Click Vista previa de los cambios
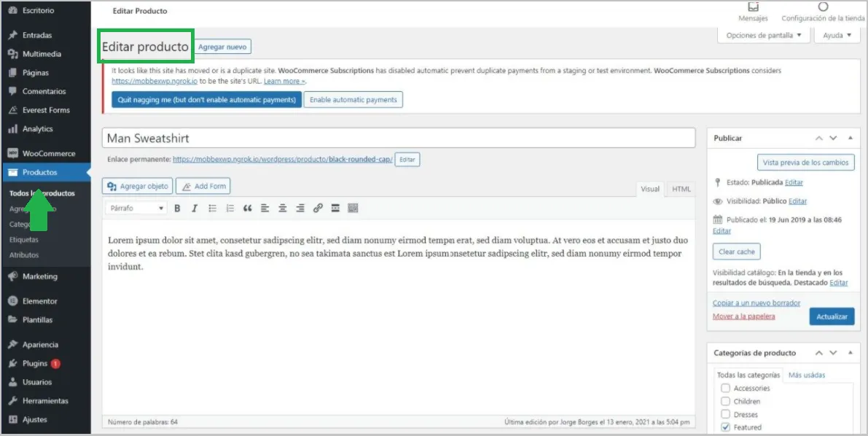 pos(805,163)
